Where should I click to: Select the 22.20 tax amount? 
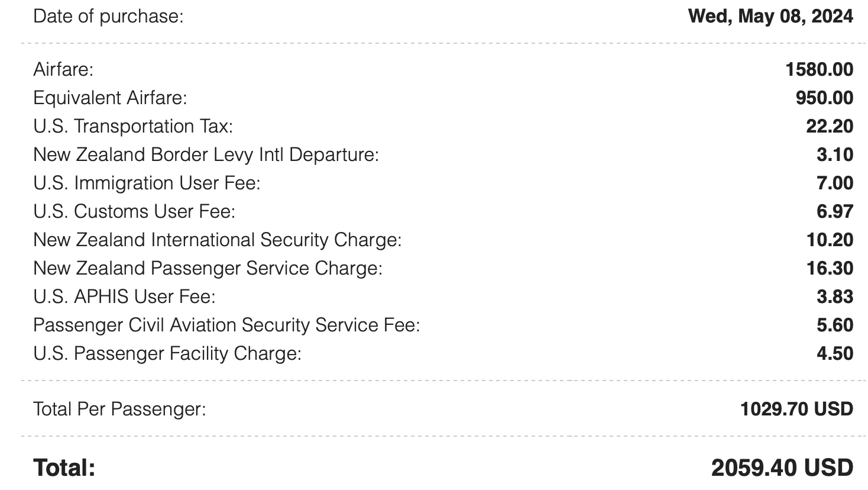pyautogui.click(x=830, y=126)
